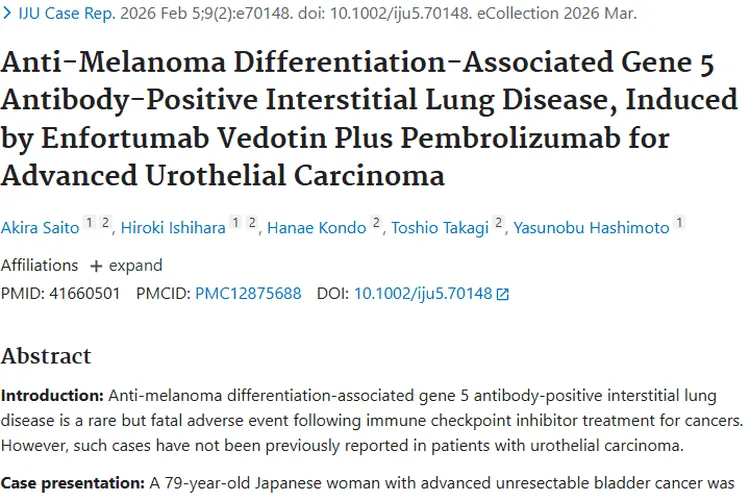Viewport: 750px width, 500px height.
Task: Click affiliation superscript 1 after Akira Saito
Action: click(89, 224)
